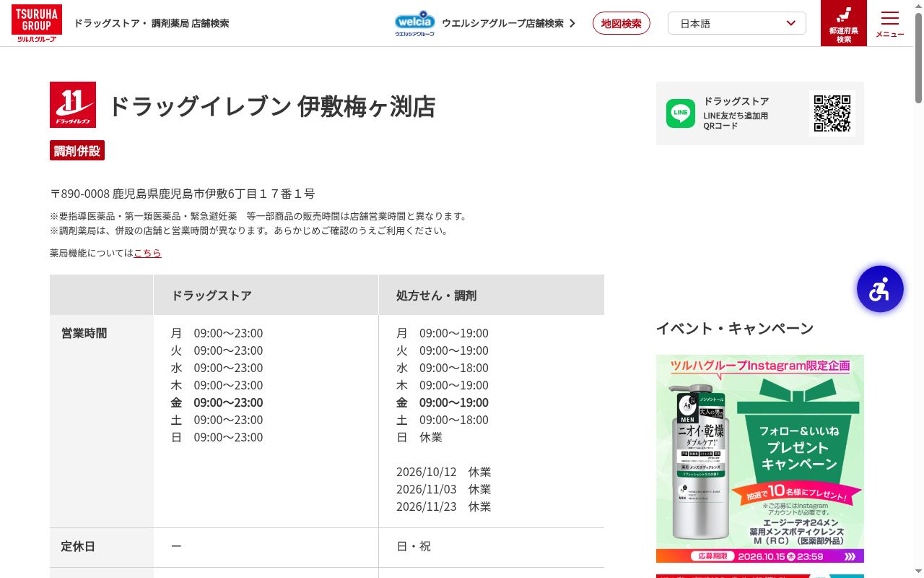The width and height of the screenshot is (924, 578).
Task: Click the pharmacy Wednesday 09:00〜18:00 hours
Action: [443, 368]
